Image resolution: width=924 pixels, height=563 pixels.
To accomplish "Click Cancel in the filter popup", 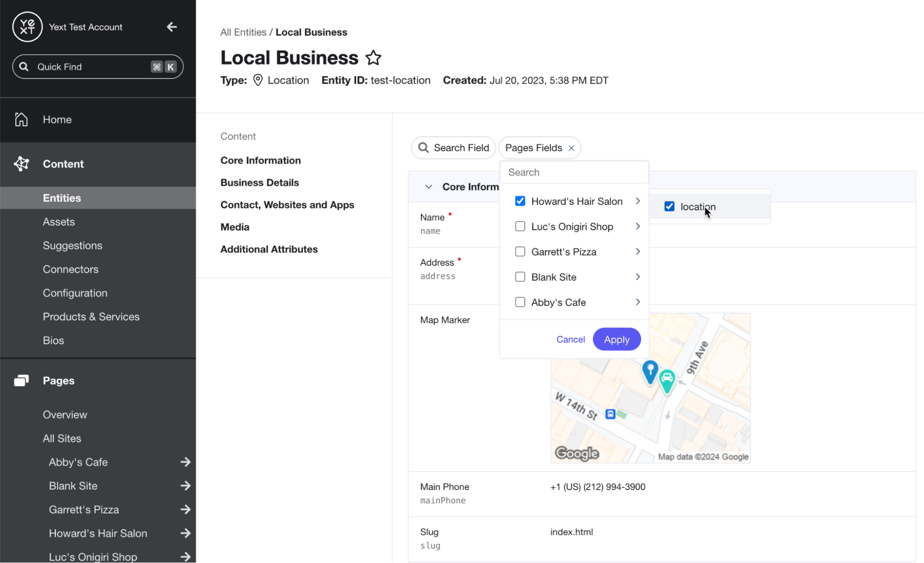I will click(570, 339).
